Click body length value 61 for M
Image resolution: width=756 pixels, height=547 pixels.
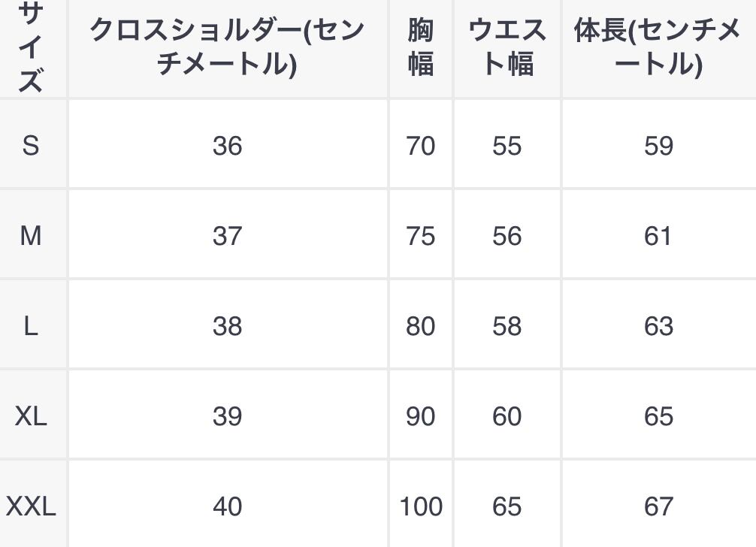click(x=658, y=236)
